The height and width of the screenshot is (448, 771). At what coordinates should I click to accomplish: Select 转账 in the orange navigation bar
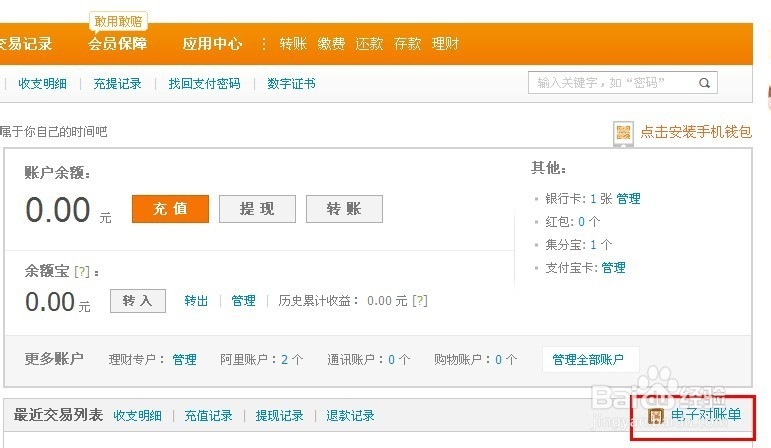point(293,44)
